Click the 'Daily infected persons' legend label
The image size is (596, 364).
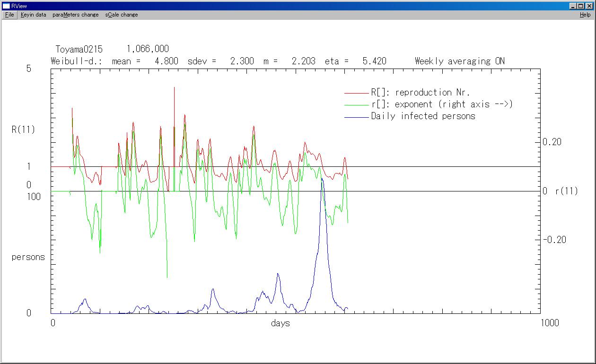point(423,116)
